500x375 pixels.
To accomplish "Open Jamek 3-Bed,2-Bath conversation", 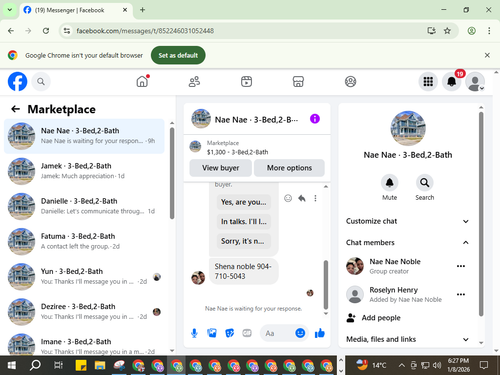I will coord(84,171).
